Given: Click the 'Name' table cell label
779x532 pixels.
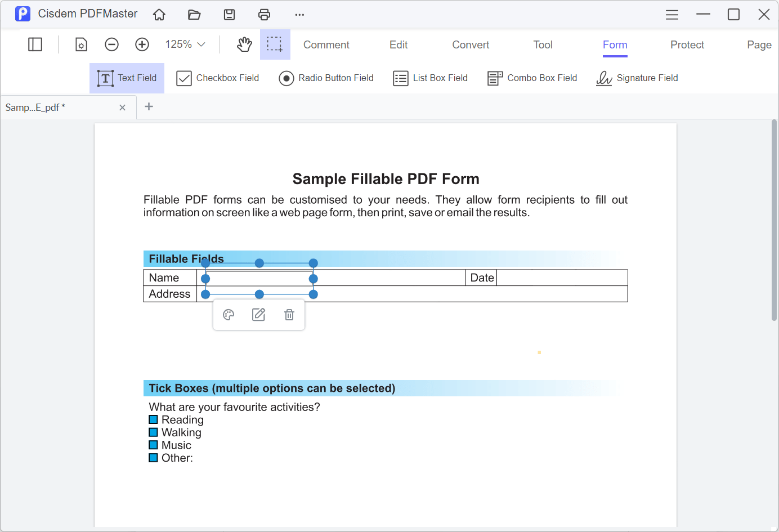Looking at the screenshot, I should (164, 278).
